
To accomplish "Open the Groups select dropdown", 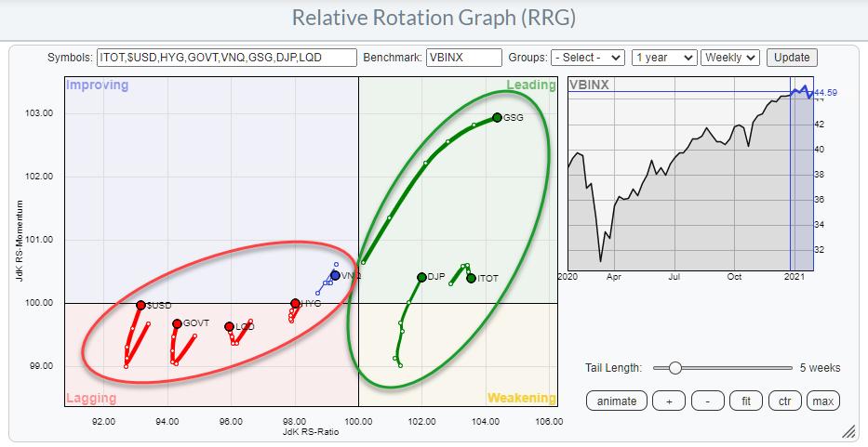I will pos(587,58).
